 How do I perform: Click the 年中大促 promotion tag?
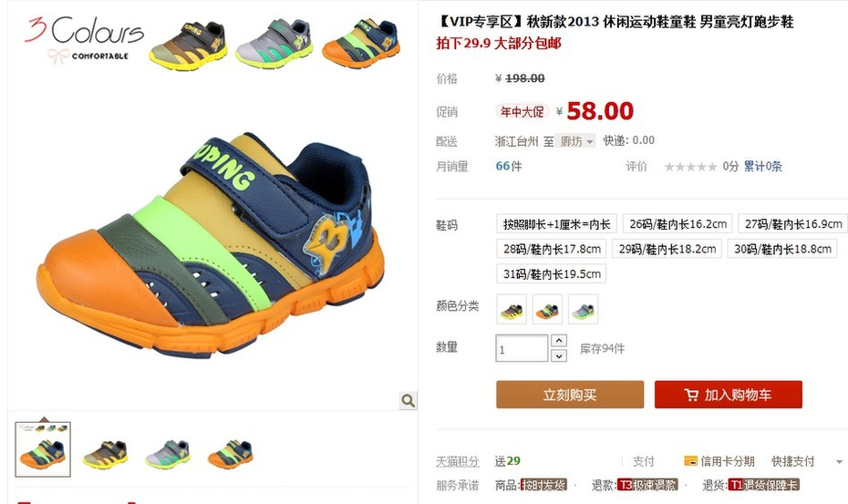click(x=522, y=111)
